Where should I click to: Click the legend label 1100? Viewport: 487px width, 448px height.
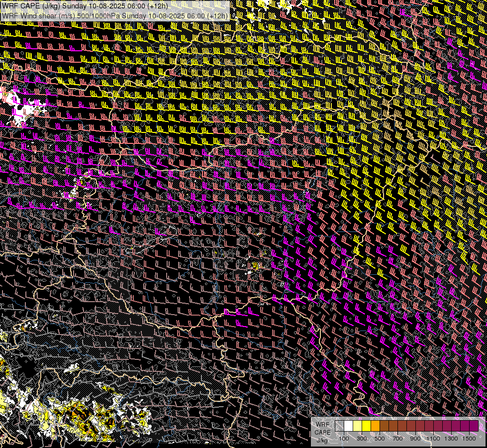[433, 439]
